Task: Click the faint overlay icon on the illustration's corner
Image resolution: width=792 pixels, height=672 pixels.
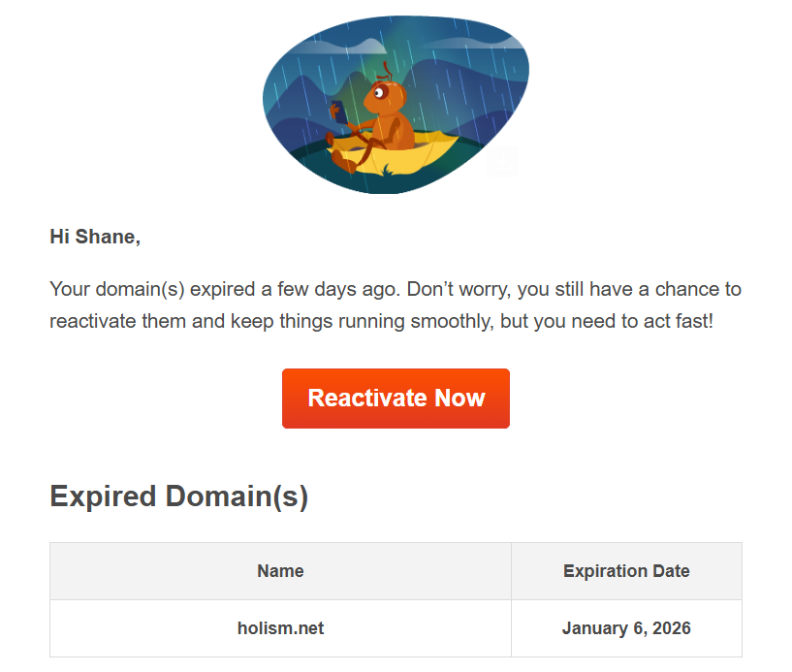Action: (x=503, y=162)
